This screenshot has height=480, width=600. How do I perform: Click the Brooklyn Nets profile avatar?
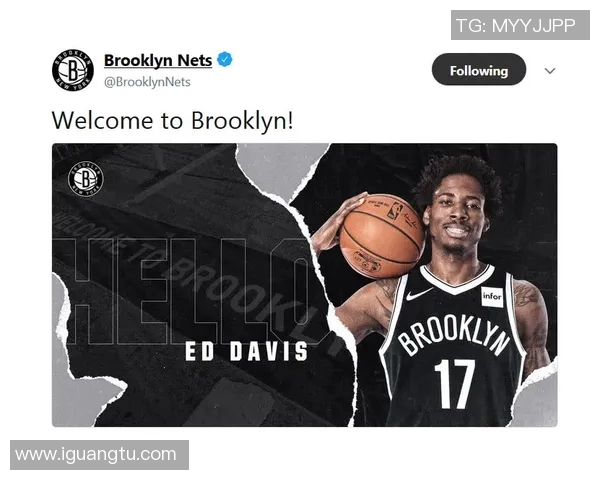point(73,70)
